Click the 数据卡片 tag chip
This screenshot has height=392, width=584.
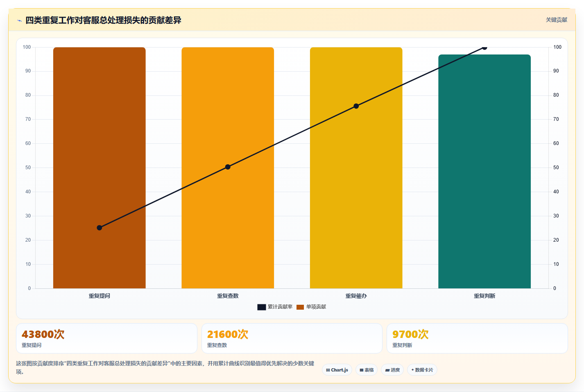422,370
